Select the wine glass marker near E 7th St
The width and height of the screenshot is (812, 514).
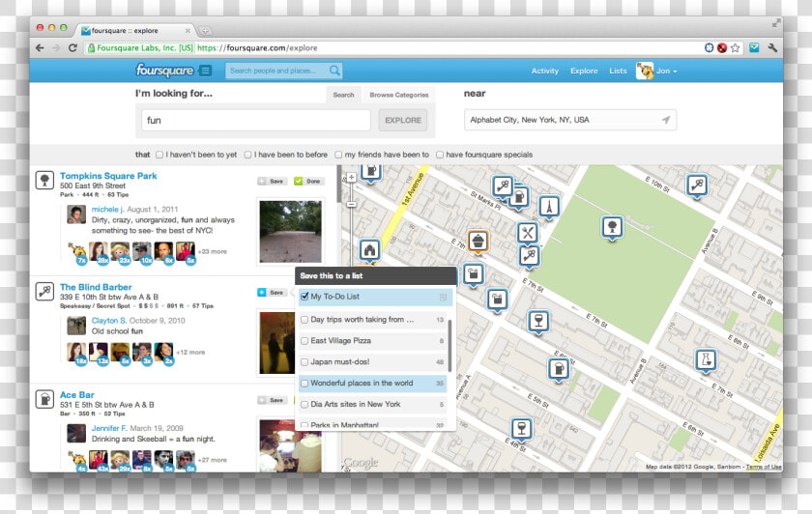point(538,322)
